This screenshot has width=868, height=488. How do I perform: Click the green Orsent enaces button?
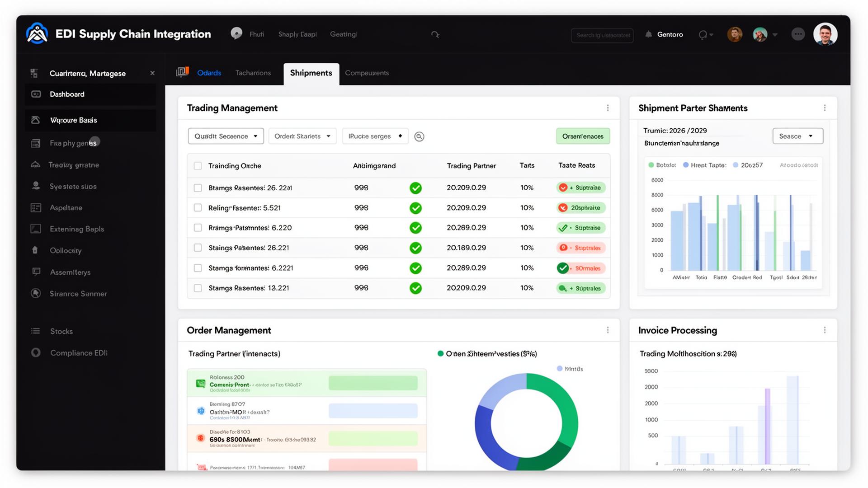click(x=583, y=136)
